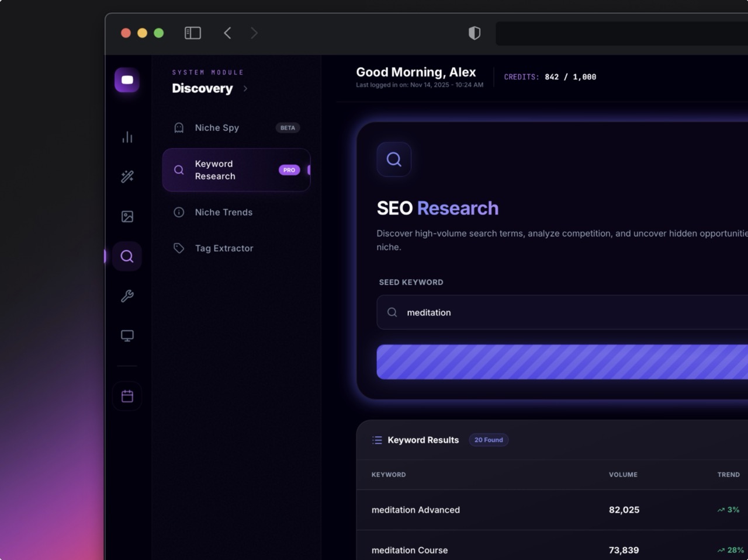748x560 pixels.
Task: Click the tag icon beside Tag Extractor
Action: click(x=179, y=248)
